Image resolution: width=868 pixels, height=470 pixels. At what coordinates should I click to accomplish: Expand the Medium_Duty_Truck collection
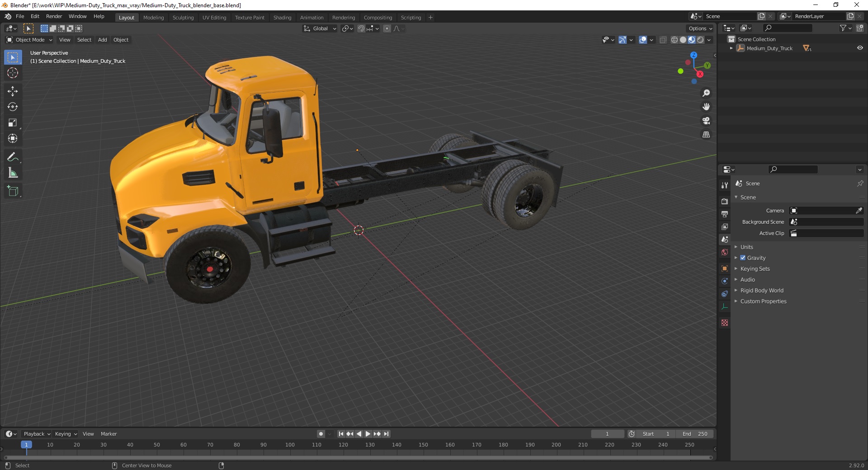click(x=731, y=48)
